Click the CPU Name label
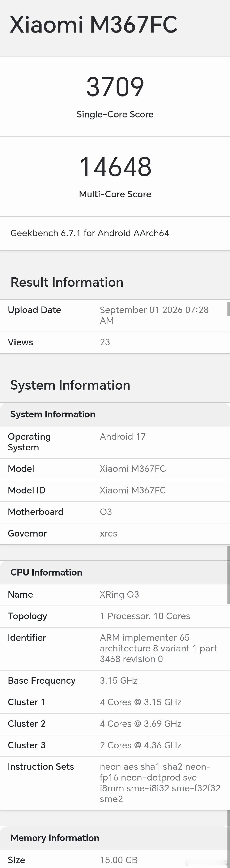 pyautogui.click(x=20, y=594)
